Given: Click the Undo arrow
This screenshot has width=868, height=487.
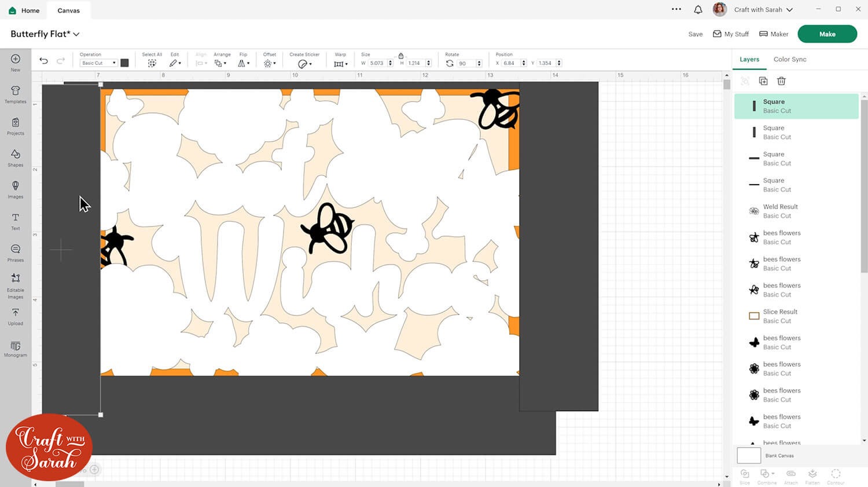Looking at the screenshot, I should 43,61.
